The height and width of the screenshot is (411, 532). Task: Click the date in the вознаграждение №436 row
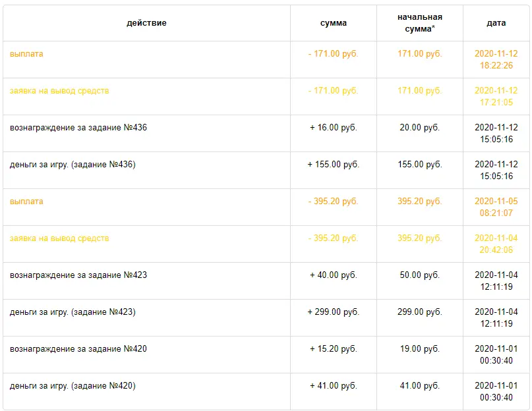(x=496, y=134)
